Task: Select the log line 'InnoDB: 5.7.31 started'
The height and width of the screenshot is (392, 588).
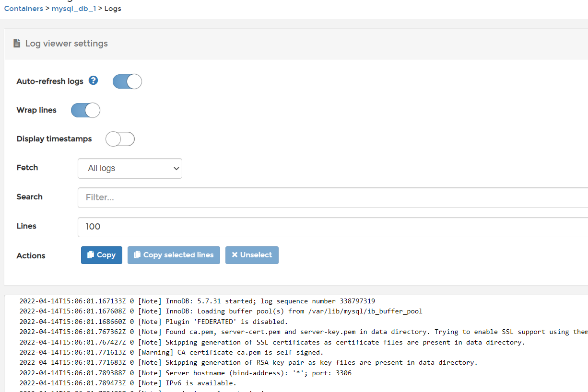Action: tap(197, 301)
